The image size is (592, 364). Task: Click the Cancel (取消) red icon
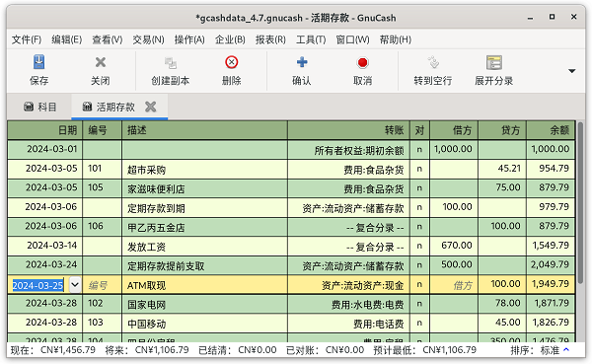[362, 63]
